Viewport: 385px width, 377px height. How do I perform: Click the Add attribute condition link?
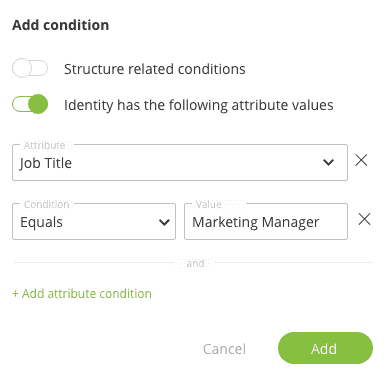(x=82, y=294)
